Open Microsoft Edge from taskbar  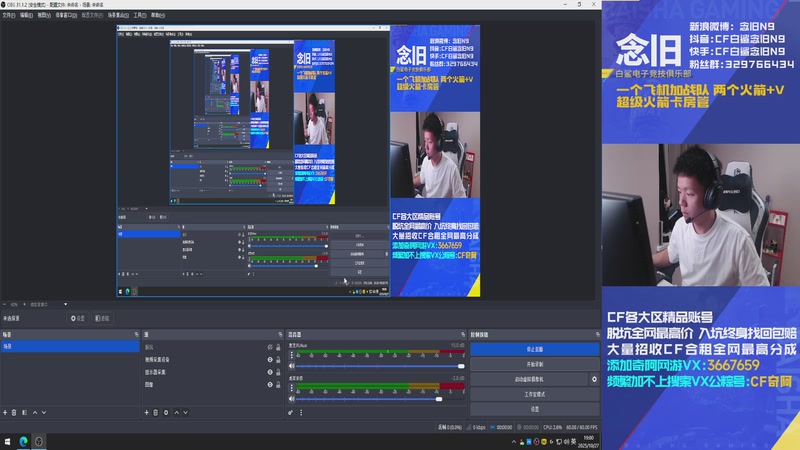23,441
